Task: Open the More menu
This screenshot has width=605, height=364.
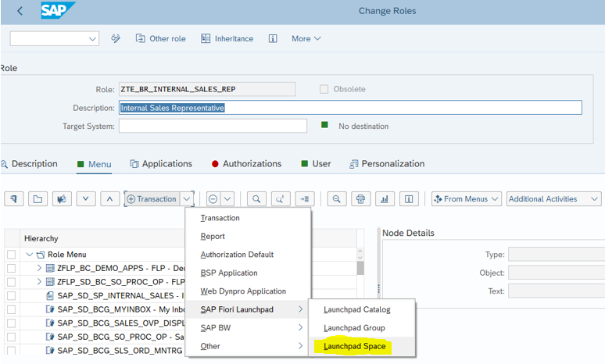Action: 306,38
